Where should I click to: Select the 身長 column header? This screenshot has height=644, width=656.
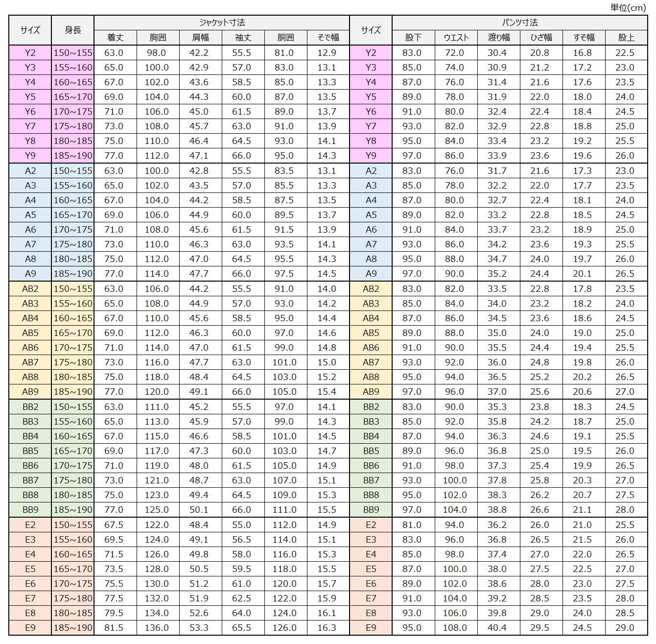pyautogui.click(x=72, y=30)
